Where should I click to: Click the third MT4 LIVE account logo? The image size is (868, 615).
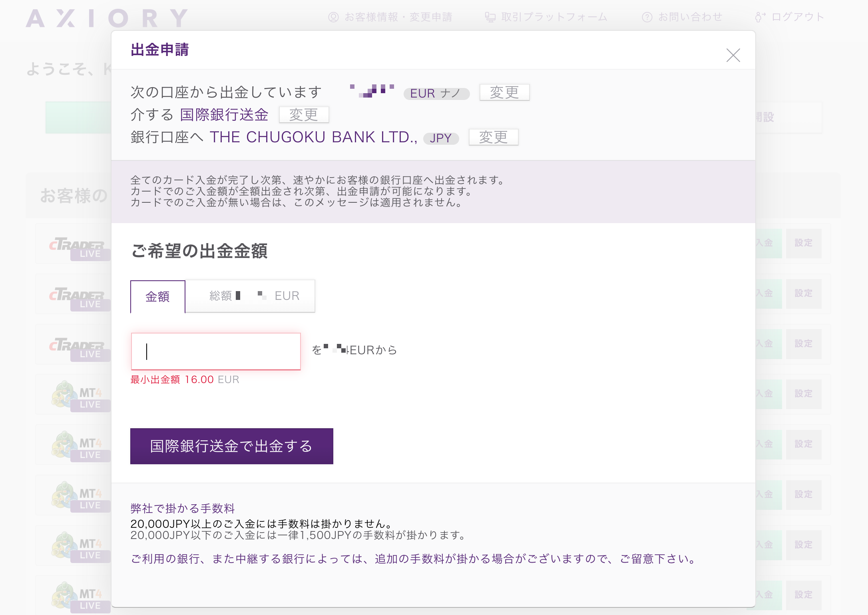tap(80, 497)
